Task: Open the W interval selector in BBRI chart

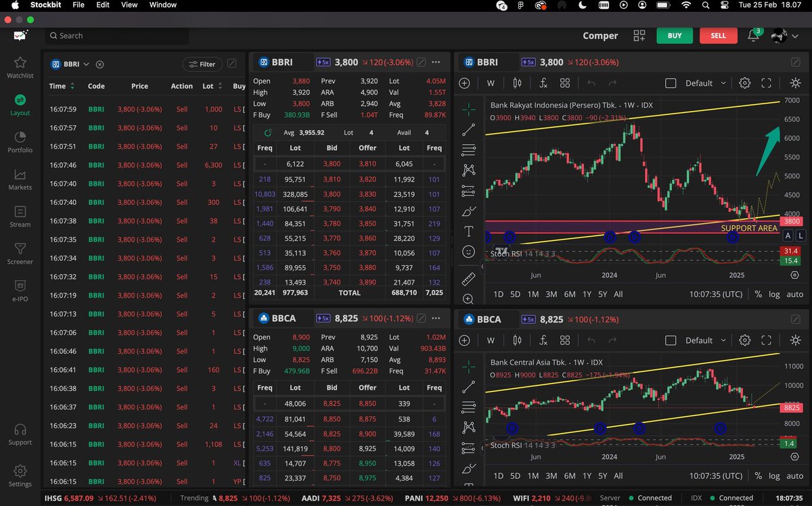Action: [x=491, y=83]
